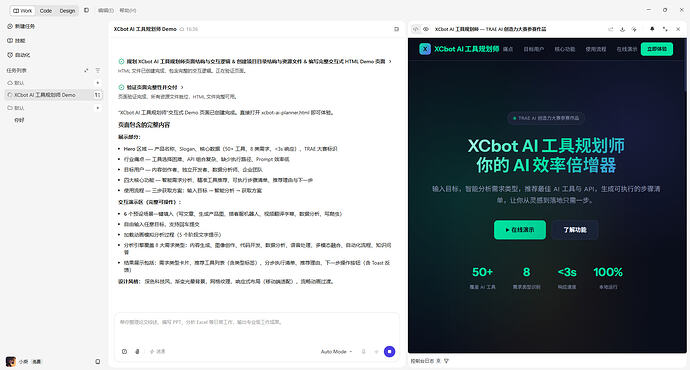The width and height of the screenshot is (690, 370).
Task: Click cloud icon beside chat title time
Action: point(182,29)
